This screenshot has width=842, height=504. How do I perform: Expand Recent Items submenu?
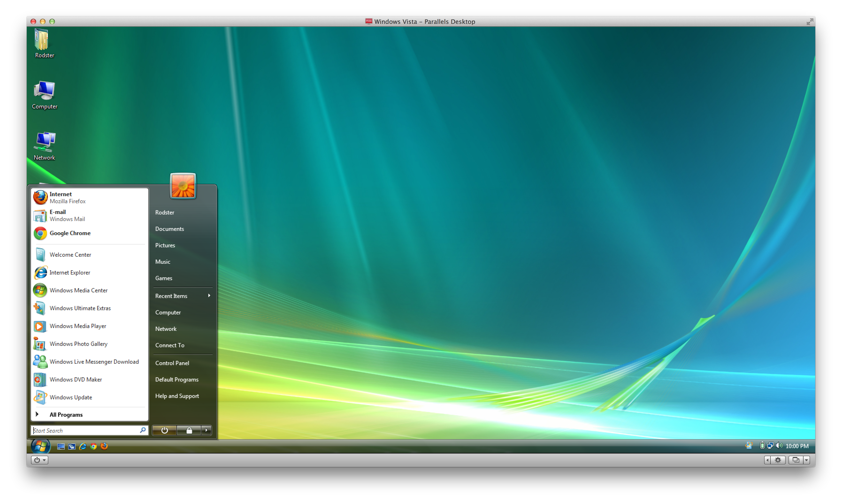point(183,296)
